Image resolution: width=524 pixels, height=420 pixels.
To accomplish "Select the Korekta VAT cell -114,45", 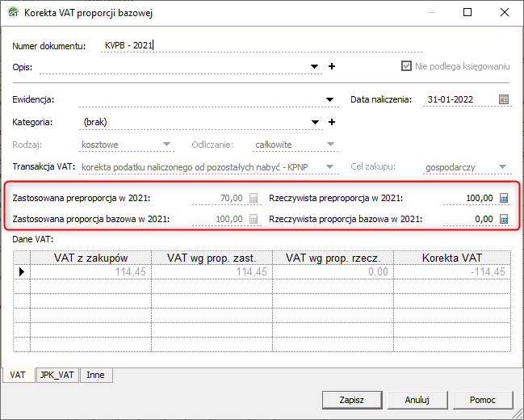I will pos(452,272).
